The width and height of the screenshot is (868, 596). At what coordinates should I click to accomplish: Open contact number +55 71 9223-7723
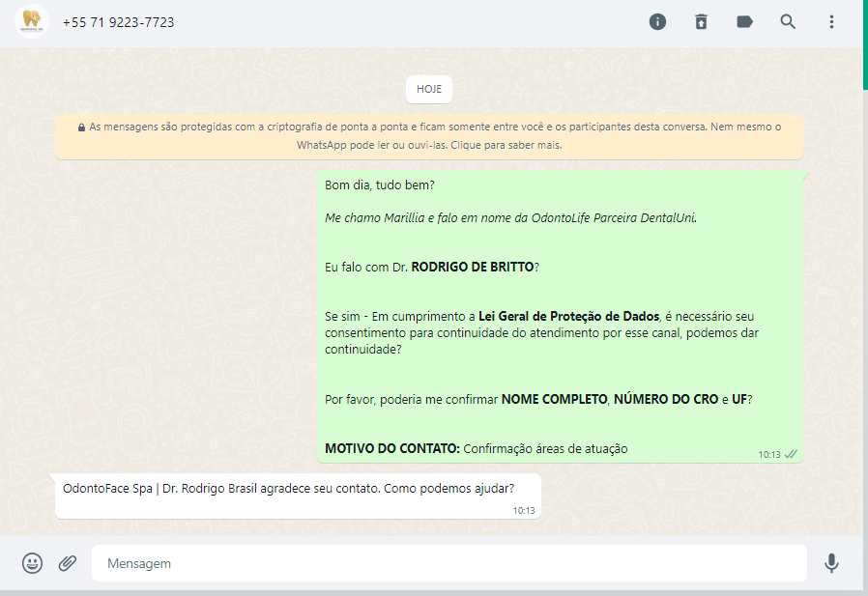pos(119,22)
